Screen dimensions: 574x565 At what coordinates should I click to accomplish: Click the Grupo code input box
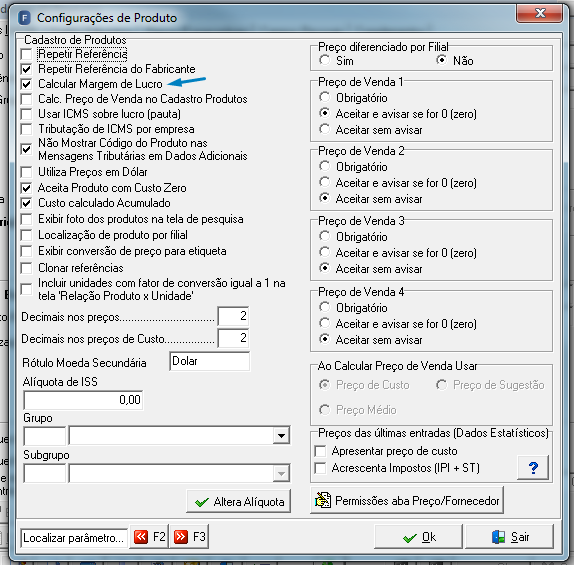(x=45, y=436)
